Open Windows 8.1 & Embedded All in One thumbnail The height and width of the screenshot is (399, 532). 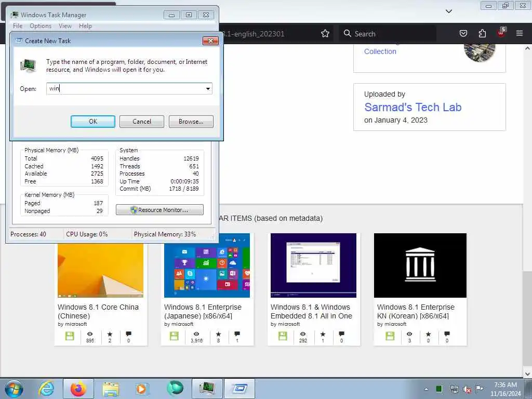pos(313,265)
